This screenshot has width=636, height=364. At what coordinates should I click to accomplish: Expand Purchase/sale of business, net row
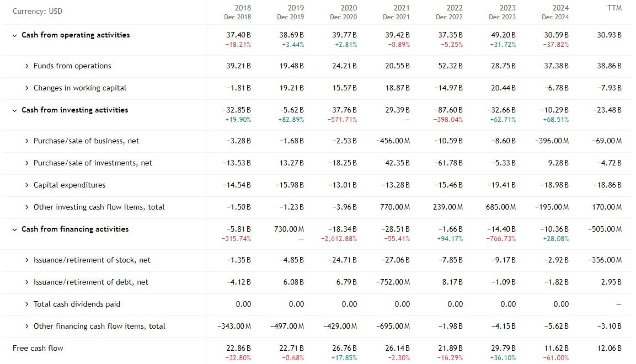click(27, 141)
